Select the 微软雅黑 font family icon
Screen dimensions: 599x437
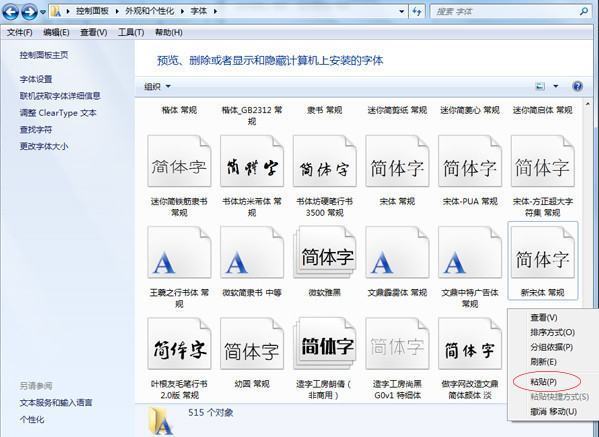pyautogui.click(x=325, y=252)
